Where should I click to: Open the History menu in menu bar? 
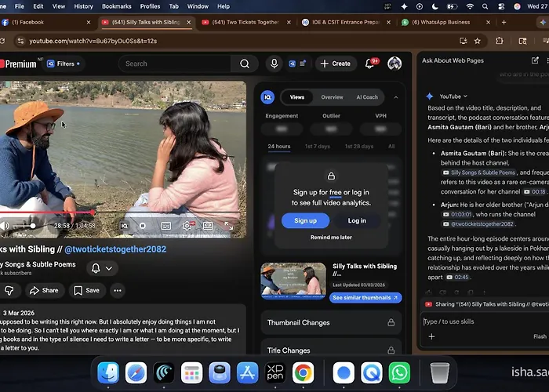(83, 6)
